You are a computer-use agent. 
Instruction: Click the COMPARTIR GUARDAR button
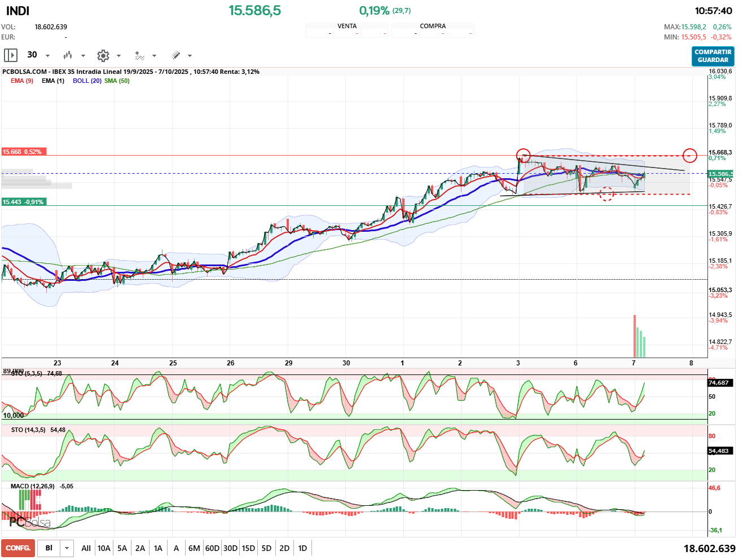pos(713,56)
